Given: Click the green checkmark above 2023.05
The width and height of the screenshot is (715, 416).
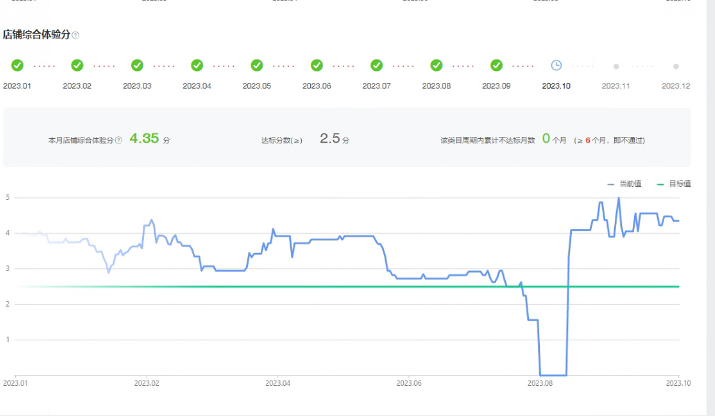Looking at the screenshot, I should coord(257,66).
